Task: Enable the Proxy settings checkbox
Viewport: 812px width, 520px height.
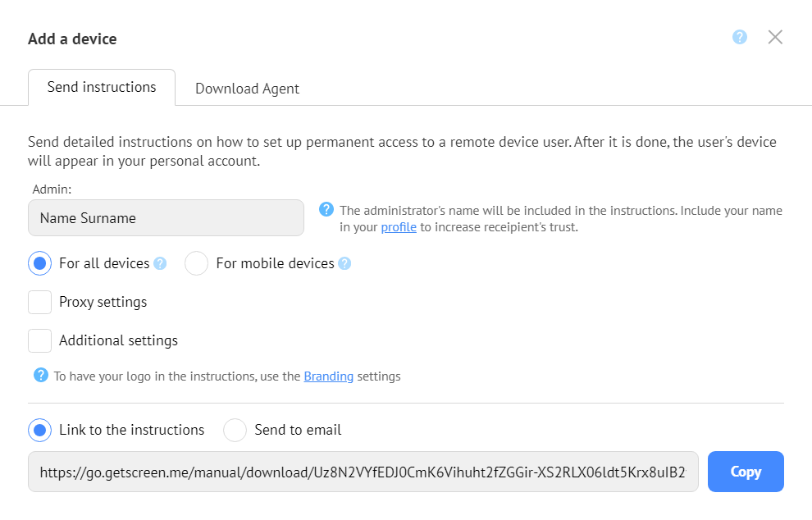Action: coord(40,302)
